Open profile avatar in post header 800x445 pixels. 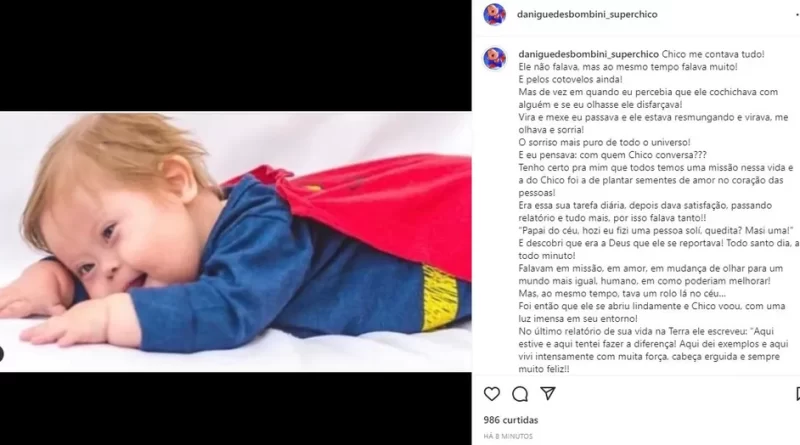494,14
